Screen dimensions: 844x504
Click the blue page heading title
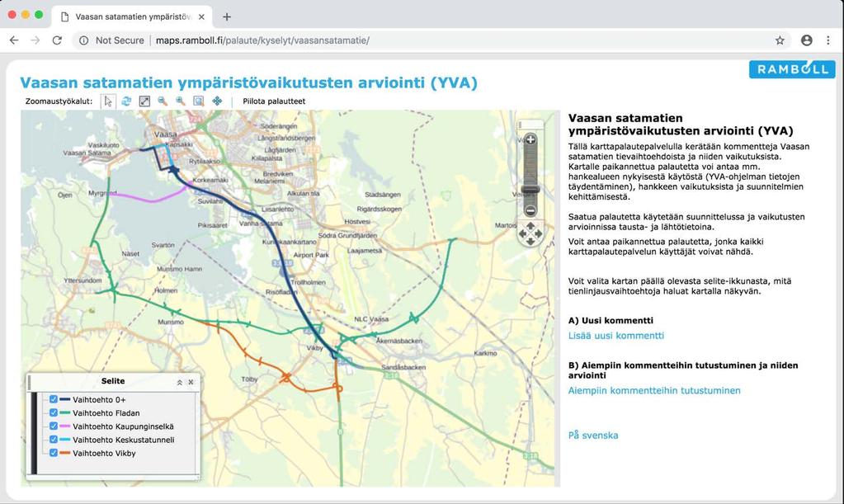[248, 82]
